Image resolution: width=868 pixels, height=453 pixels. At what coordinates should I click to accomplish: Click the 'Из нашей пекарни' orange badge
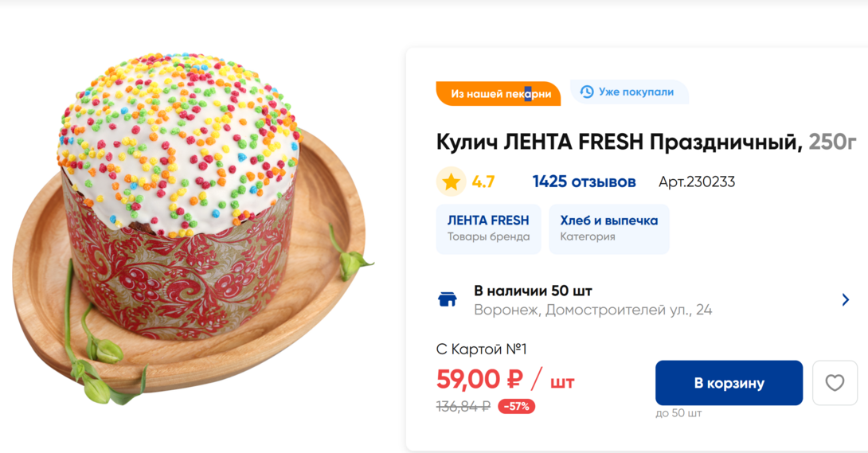click(x=499, y=94)
